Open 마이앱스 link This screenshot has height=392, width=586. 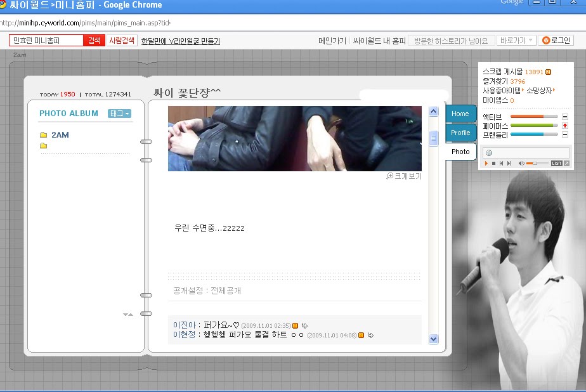click(x=498, y=100)
